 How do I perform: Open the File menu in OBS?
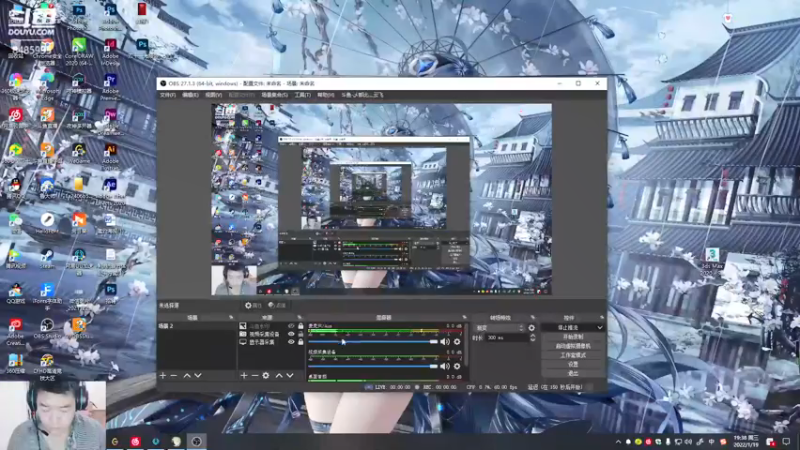[168, 95]
